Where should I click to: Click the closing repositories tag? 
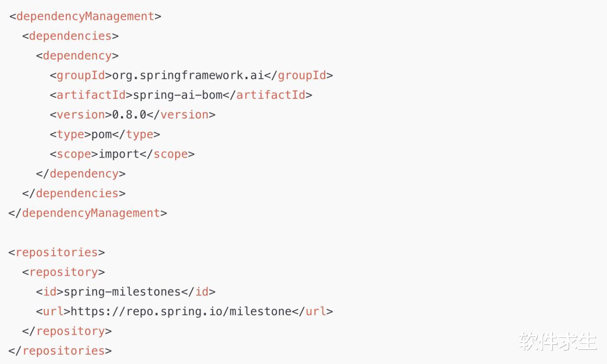(60, 351)
